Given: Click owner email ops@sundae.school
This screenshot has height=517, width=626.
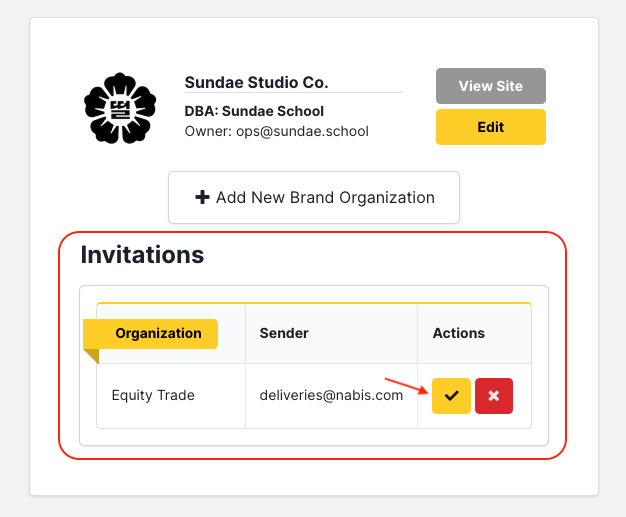Looking at the screenshot, I should 302,131.
